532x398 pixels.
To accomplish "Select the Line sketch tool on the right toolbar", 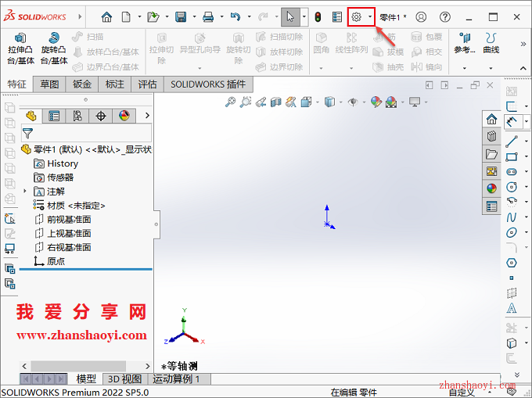I will (512, 142).
